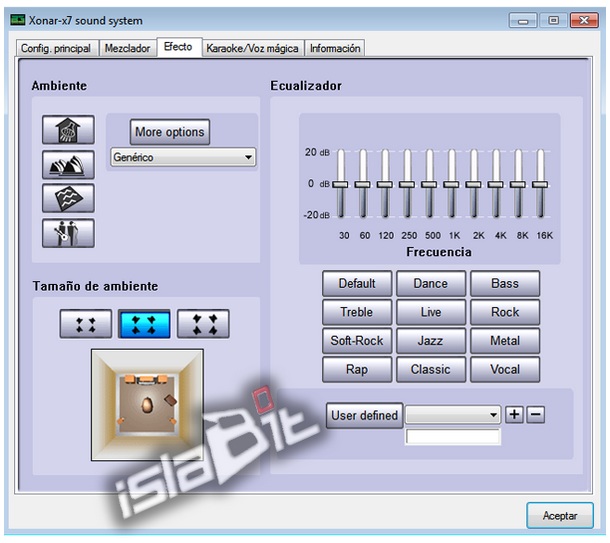Select the Efecto tab
This screenshot has height=543, width=610.
coord(178,47)
